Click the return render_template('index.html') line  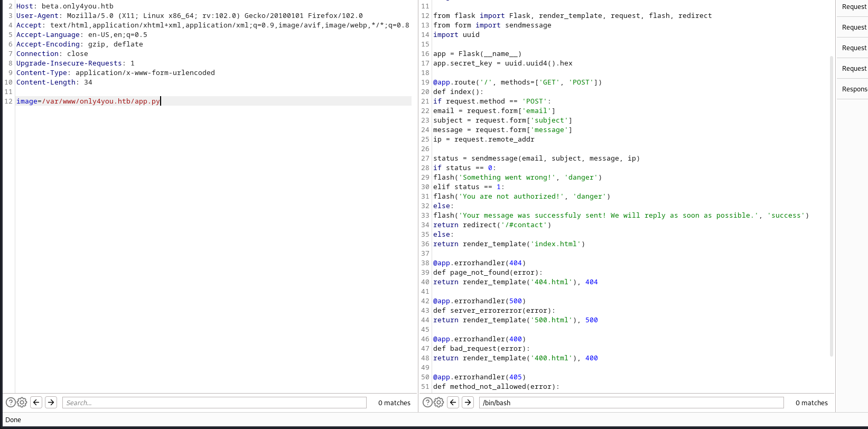click(x=509, y=244)
